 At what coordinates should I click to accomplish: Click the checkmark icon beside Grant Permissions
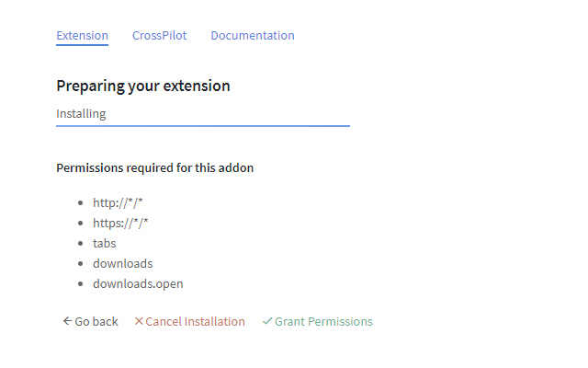pos(267,321)
